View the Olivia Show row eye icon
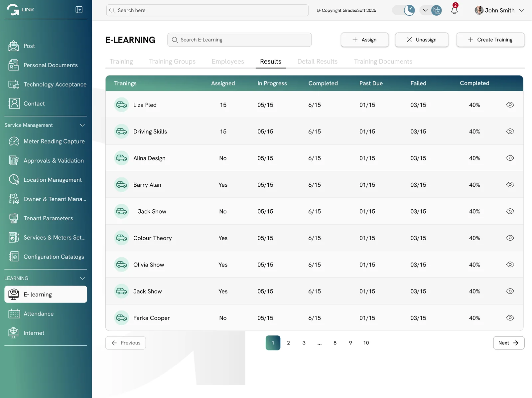 click(x=510, y=265)
